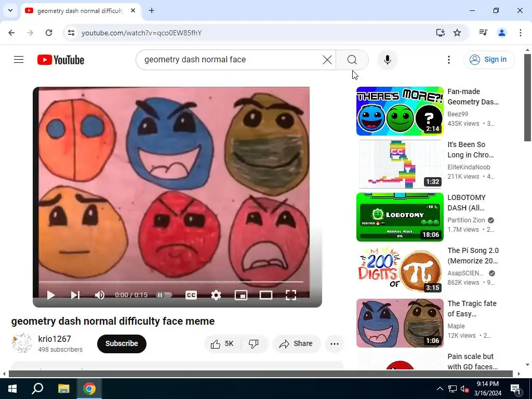Close the geometry dash tab
This screenshot has height=399, width=532.
point(133,10)
